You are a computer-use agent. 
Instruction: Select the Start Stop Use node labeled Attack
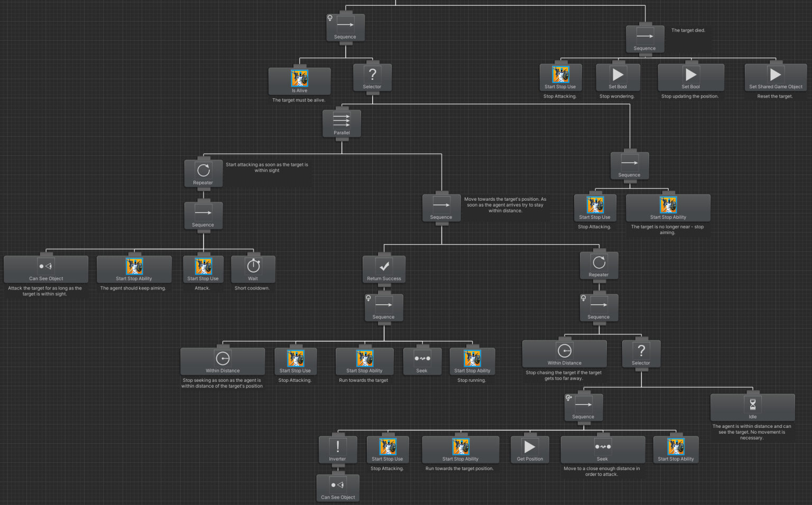[x=203, y=266]
